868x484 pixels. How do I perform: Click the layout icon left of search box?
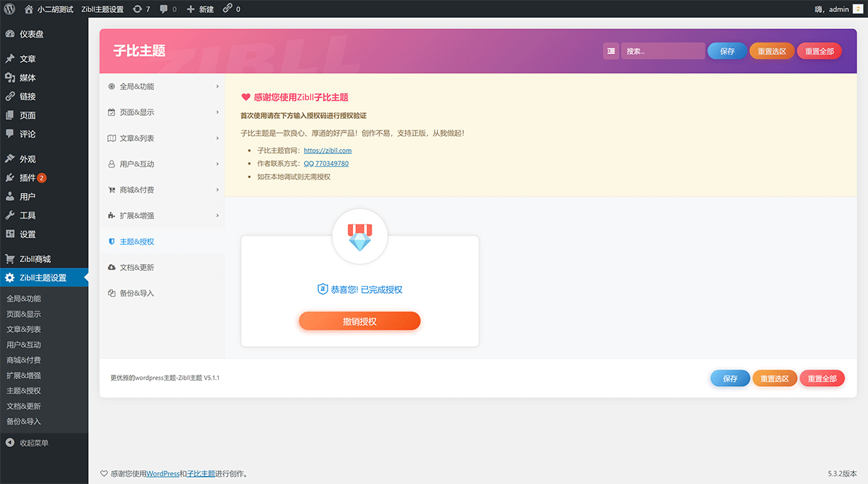click(x=610, y=50)
